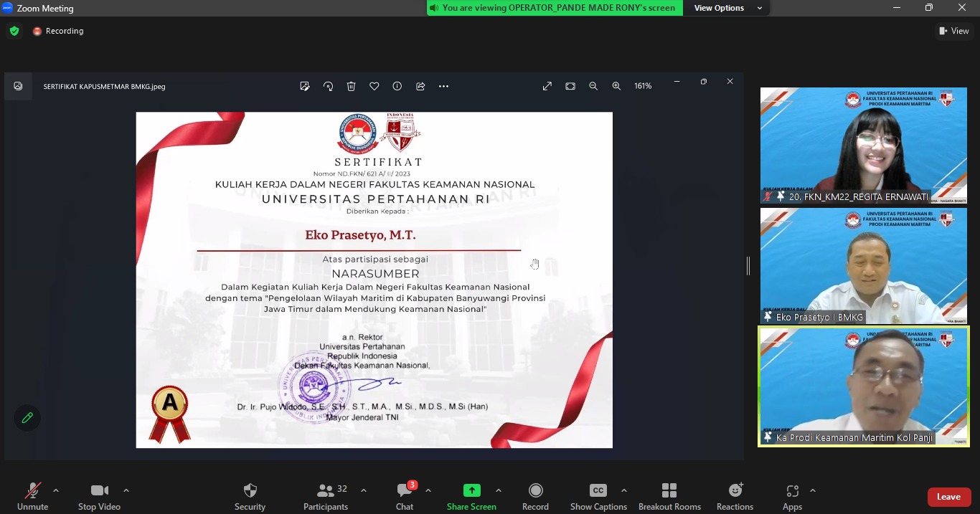Zoom out on the certificate
Viewport: 980px width, 514px height.
(x=593, y=86)
